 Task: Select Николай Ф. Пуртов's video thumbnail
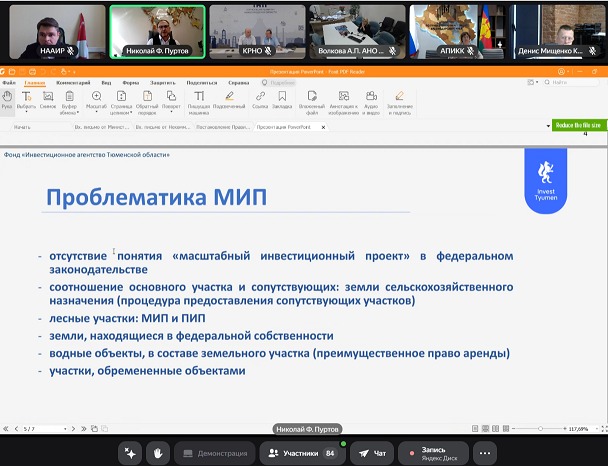(x=157, y=31)
